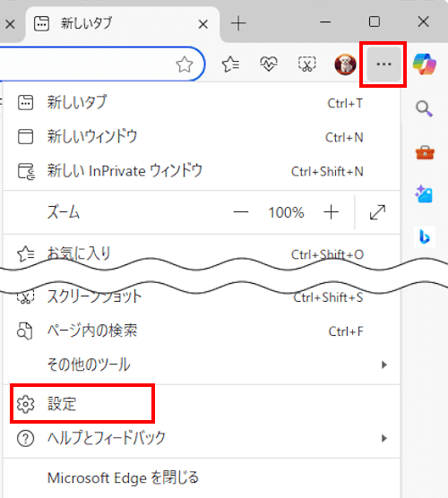Open Browser essentials heart icon

[269, 64]
